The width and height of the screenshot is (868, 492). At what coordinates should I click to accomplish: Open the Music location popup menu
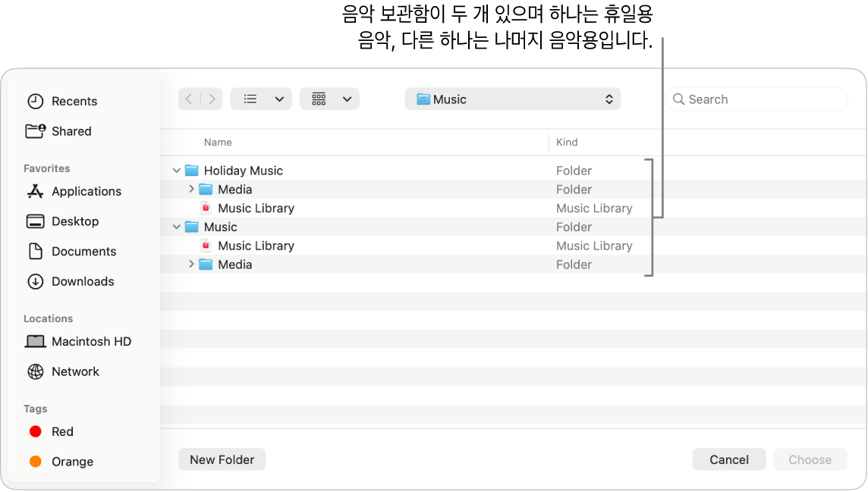tap(513, 99)
